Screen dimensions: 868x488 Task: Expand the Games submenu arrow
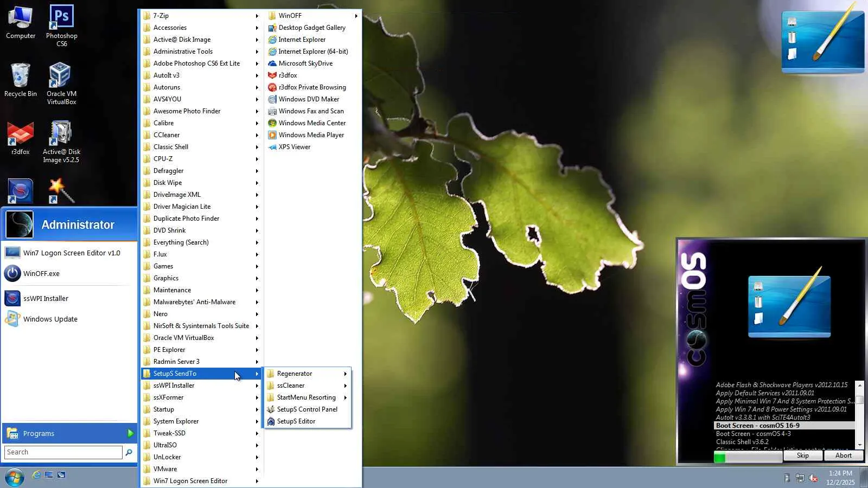257,266
